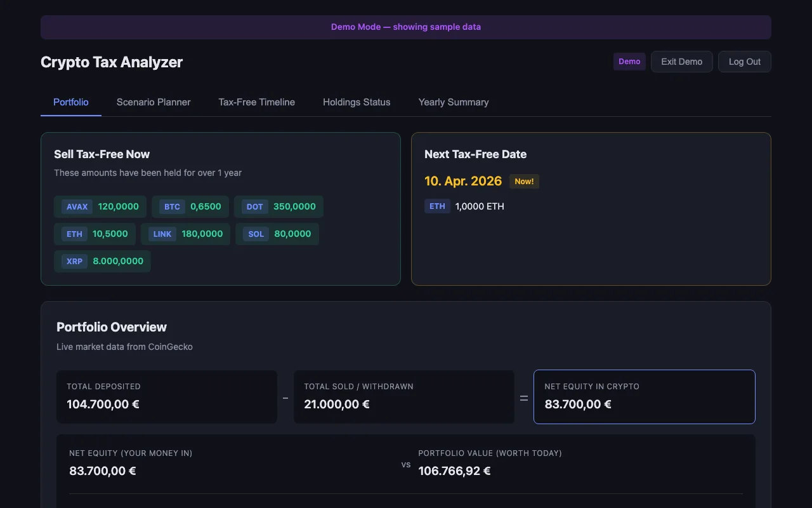Click the 10. Apr. 2026 date
Image resolution: width=812 pixels, height=508 pixels.
pos(463,181)
